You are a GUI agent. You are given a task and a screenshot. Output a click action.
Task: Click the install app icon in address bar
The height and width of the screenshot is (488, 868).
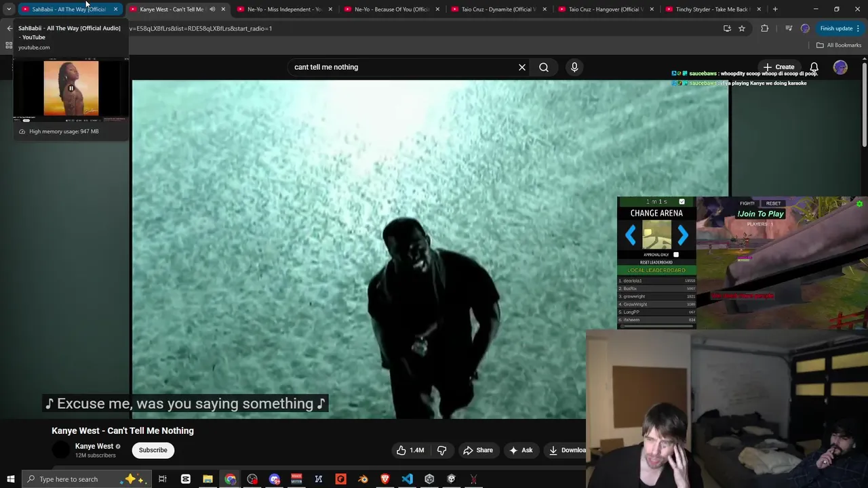(x=727, y=28)
